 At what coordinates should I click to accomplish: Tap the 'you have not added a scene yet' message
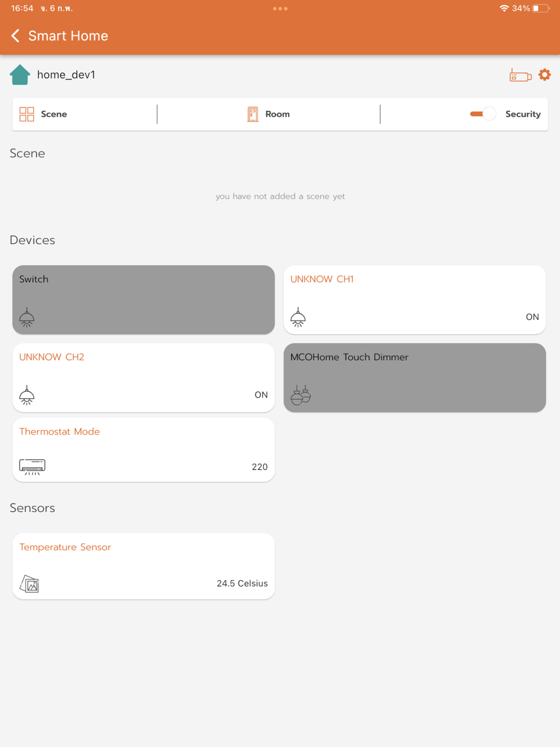[x=280, y=197]
